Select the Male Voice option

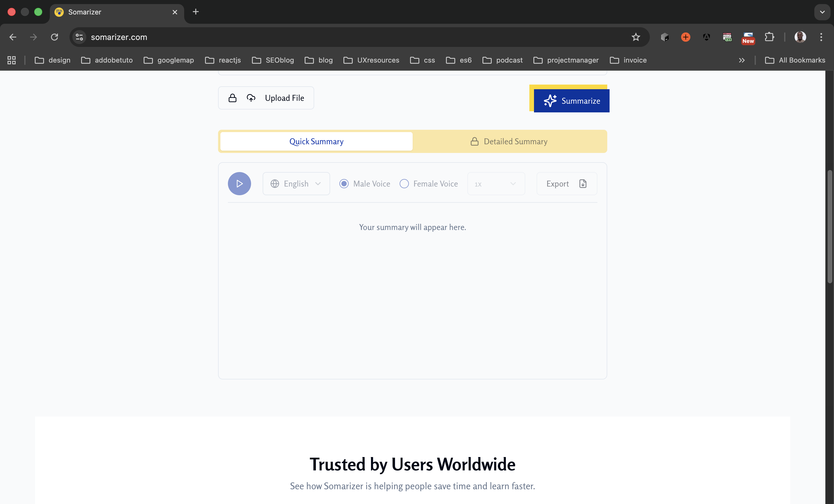point(344,183)
